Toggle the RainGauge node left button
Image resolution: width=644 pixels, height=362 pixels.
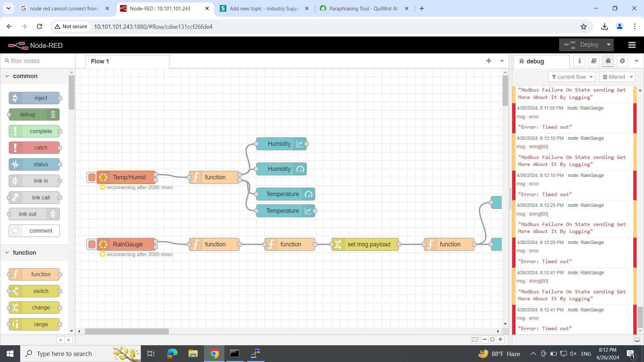tap(92, 244)
